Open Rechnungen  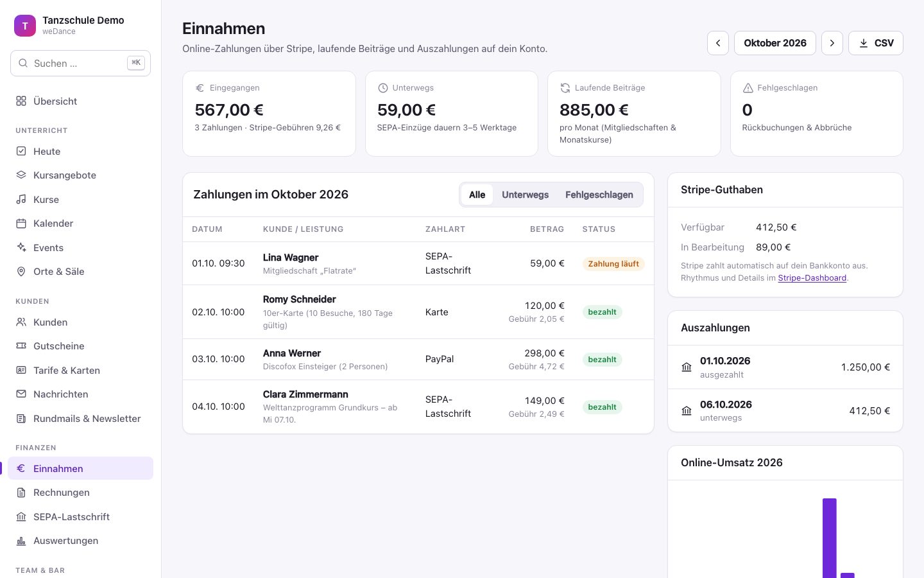(80, 493)
